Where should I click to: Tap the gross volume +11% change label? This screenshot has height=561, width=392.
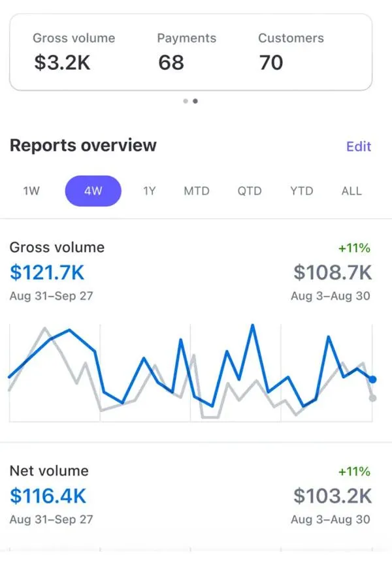(x=354, y=248)
